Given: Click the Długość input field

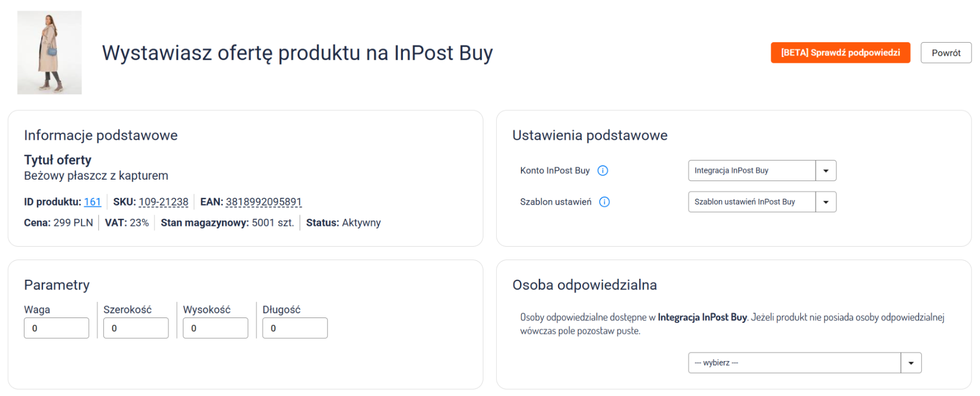Looking at the screenshot, I should click(x=295, y=328).
